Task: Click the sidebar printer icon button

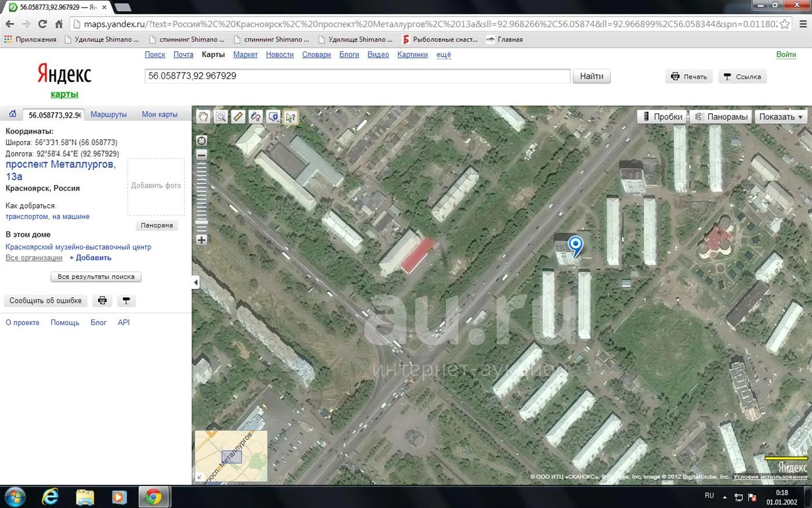Action: pyautogui.click(x=102, y=301)
